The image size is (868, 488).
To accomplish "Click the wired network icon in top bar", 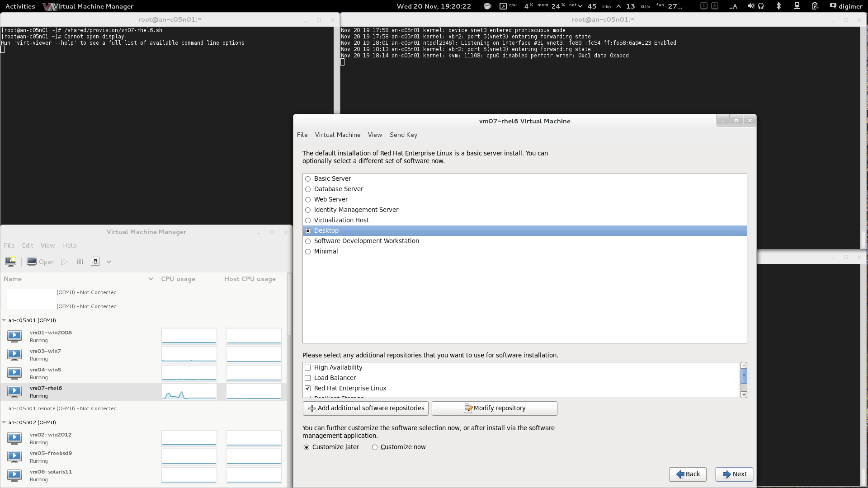I will (797, 6).
